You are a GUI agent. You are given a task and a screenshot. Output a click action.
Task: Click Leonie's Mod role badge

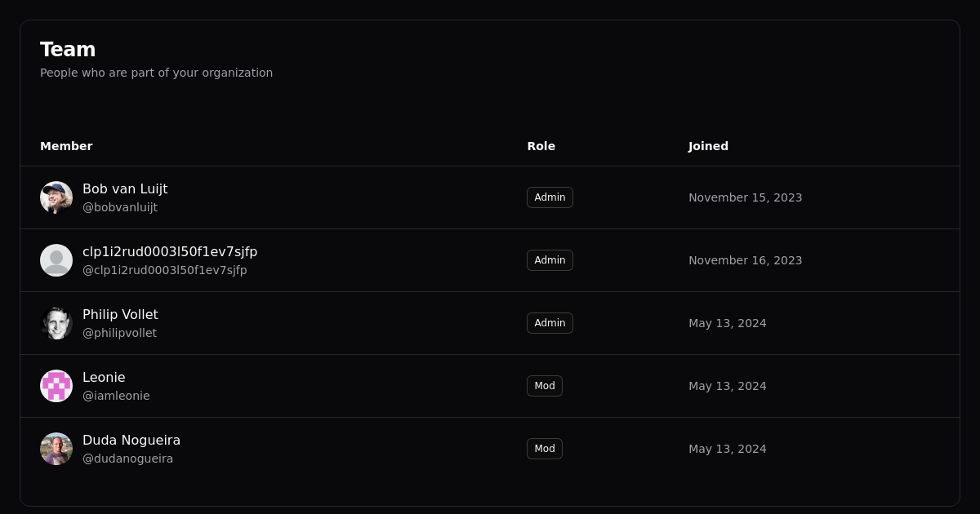click(544, 386)
